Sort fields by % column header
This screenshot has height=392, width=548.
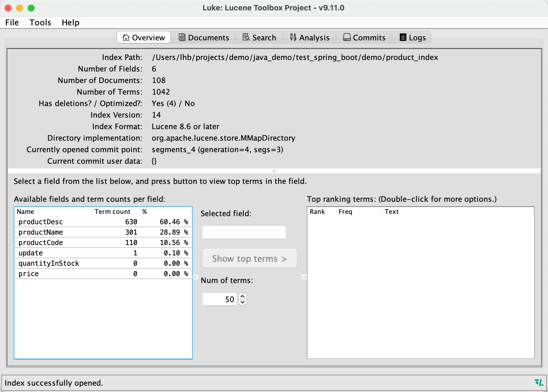[x=166, y=212]
